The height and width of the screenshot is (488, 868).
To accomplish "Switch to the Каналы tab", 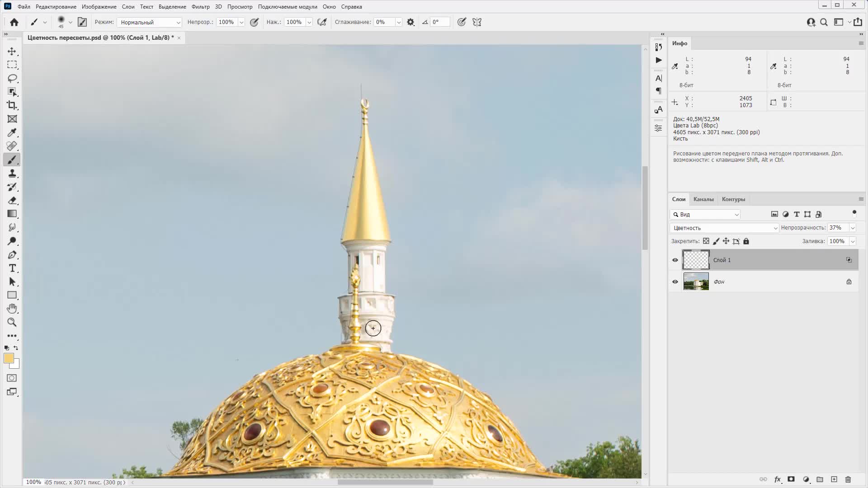I will coord(703,199).
